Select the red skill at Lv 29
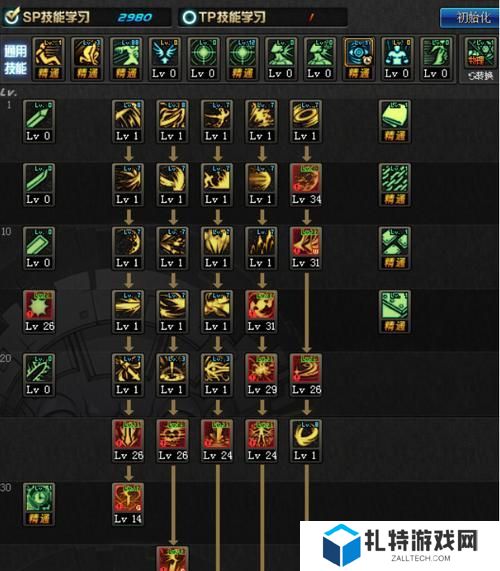 [x=261, y=375]
